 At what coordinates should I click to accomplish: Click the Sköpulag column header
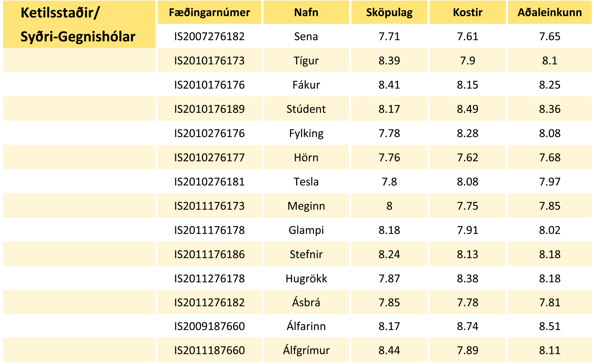[x=389, y=12]
